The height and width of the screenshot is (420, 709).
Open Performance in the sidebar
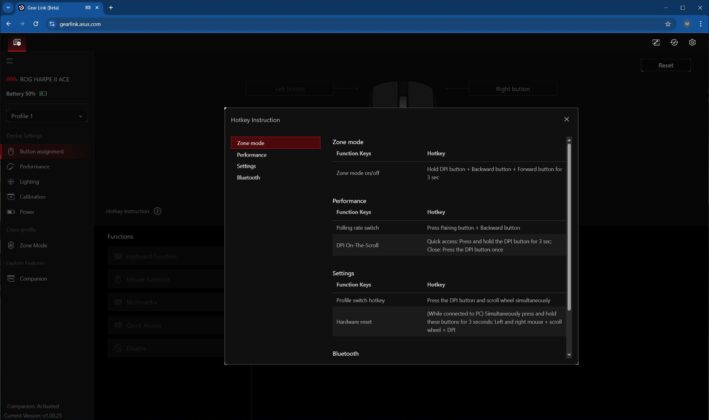tap(34, 167)
